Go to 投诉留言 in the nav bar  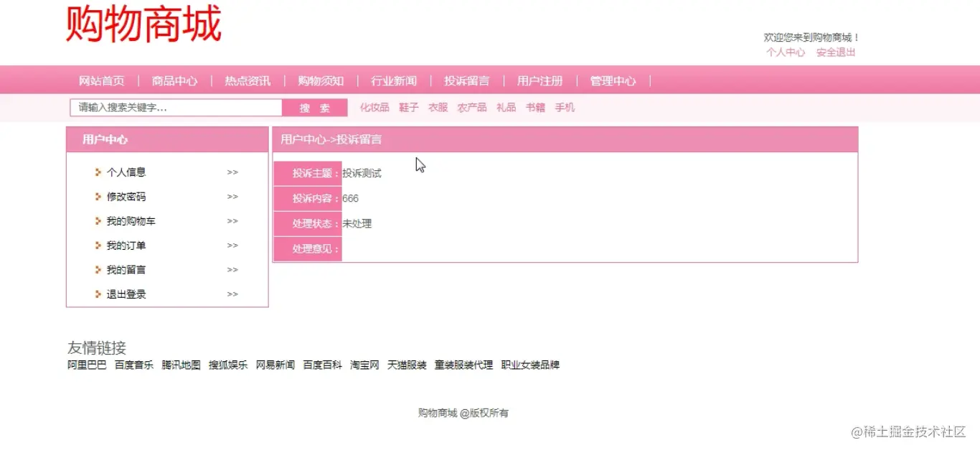[x=467, y=81]
